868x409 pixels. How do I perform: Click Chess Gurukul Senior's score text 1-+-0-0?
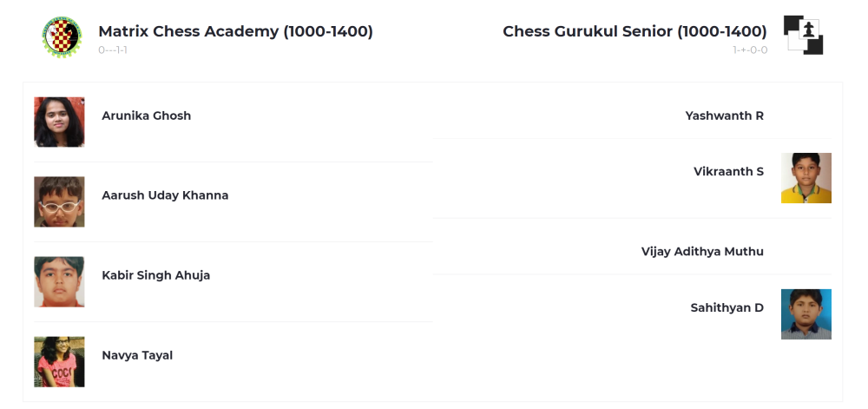750,50
